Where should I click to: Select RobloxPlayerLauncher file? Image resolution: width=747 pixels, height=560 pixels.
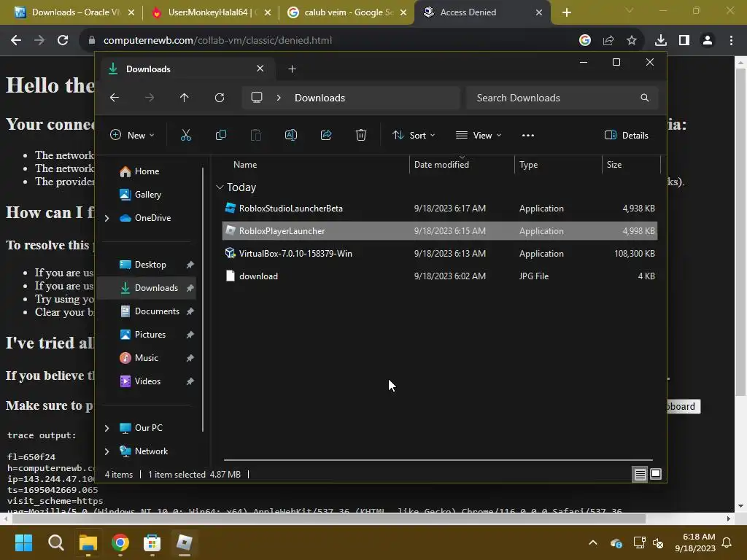pyautogui.click(x=440, y=231)
